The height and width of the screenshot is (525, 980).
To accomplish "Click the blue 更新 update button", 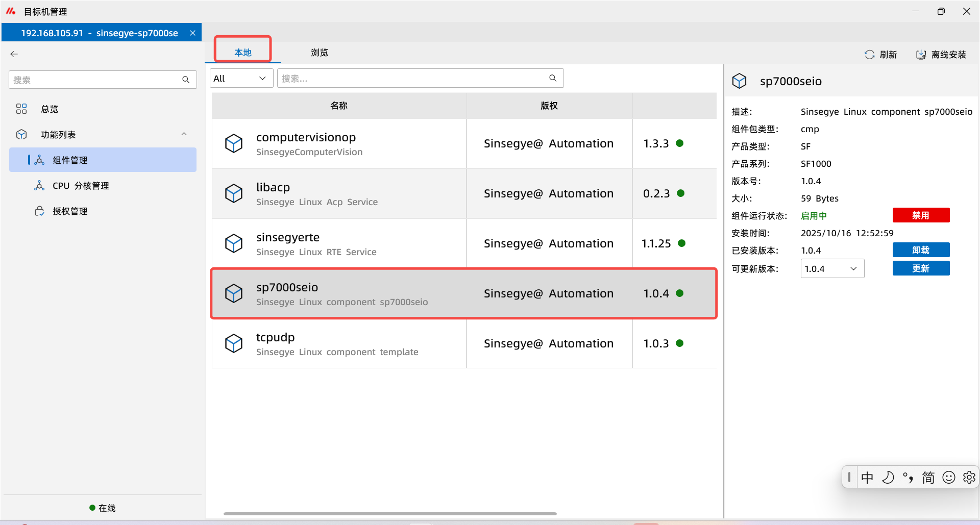I will click(x=921, y=268).
